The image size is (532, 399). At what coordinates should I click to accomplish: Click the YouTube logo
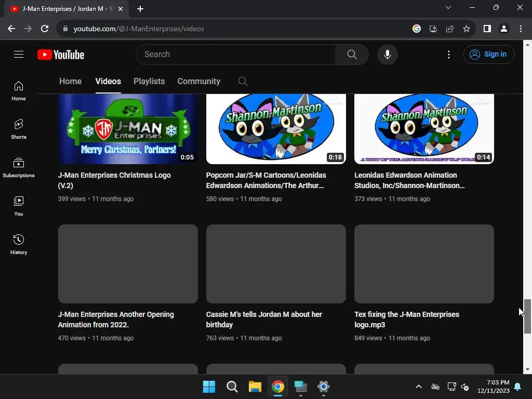tap(61, 55)
